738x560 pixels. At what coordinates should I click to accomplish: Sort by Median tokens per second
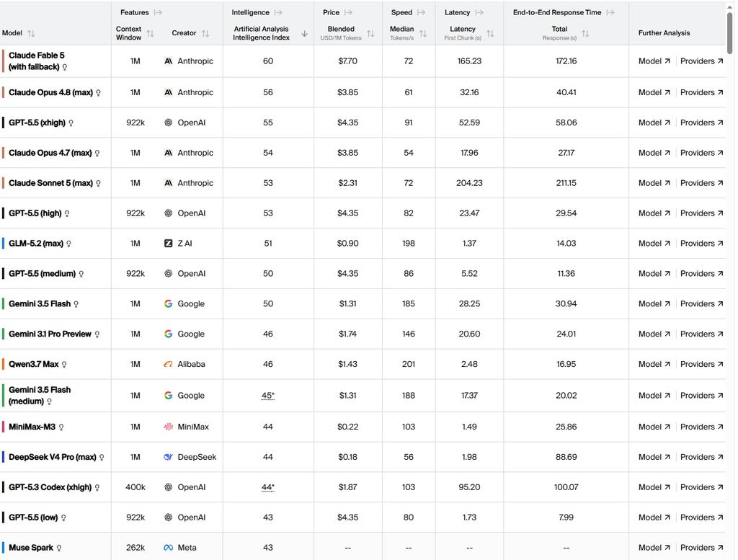[423, 33]
